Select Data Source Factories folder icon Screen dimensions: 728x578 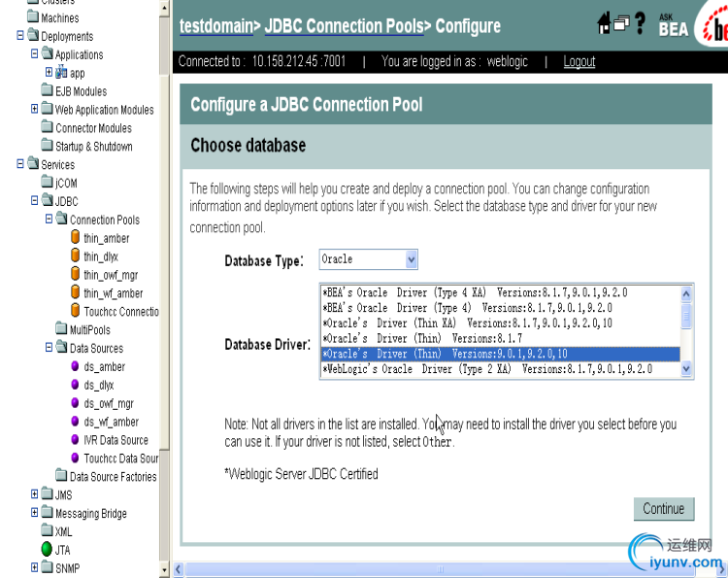coord(61,475)
